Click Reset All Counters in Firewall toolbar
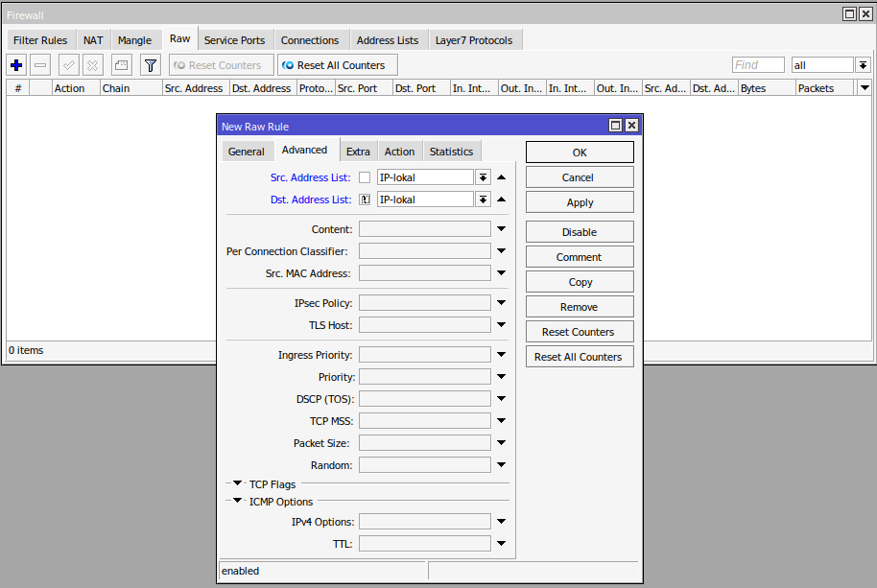The width and height of the screenshot is (877, 588). [x=338, y=65]
